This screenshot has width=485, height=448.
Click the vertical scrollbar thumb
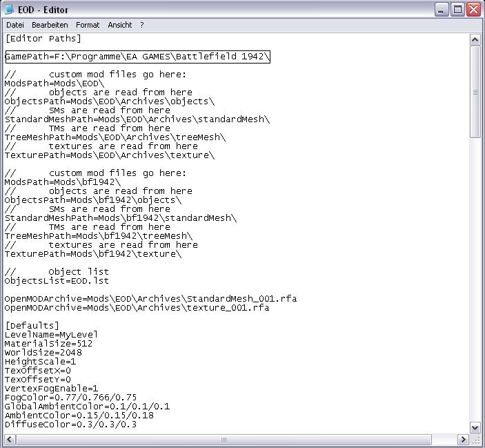[475, 92]
